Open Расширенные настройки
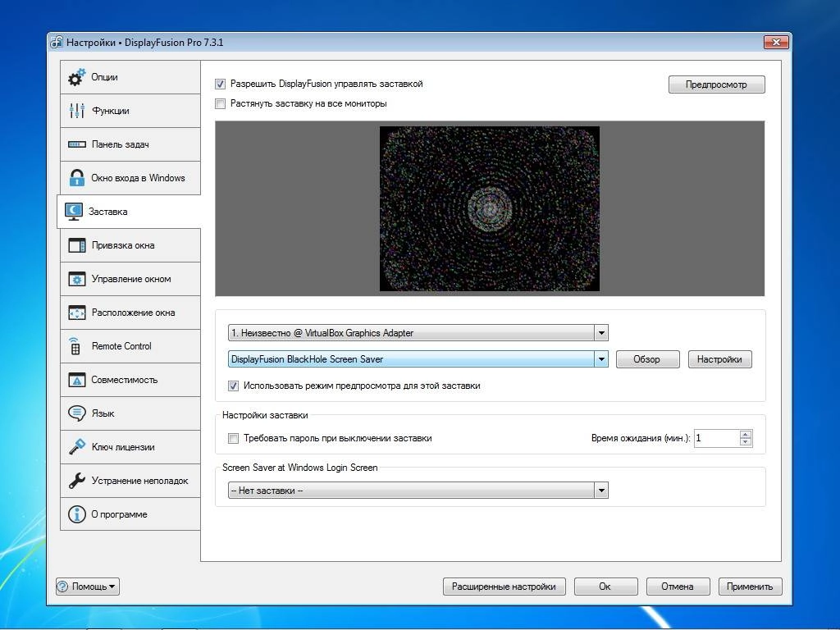840x630 pixels. (x=504, y=587)
